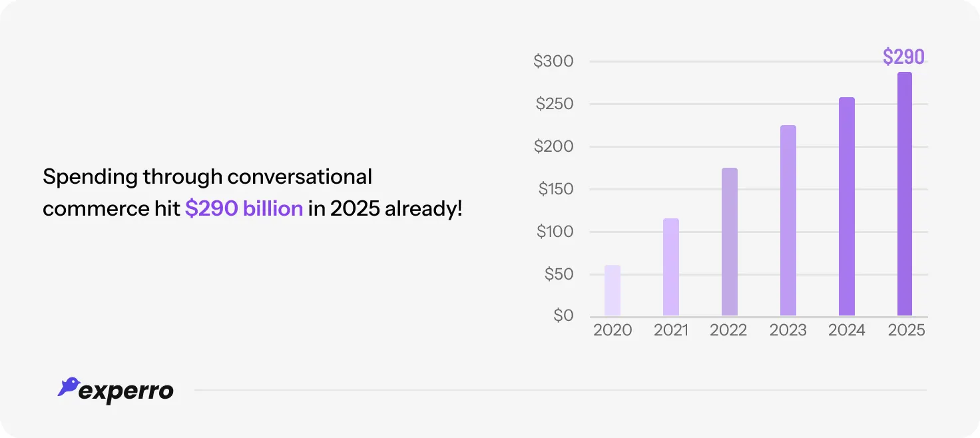Click the 2025 x-axis label
The height and width of the screenshot is (438, 980).
906,330
